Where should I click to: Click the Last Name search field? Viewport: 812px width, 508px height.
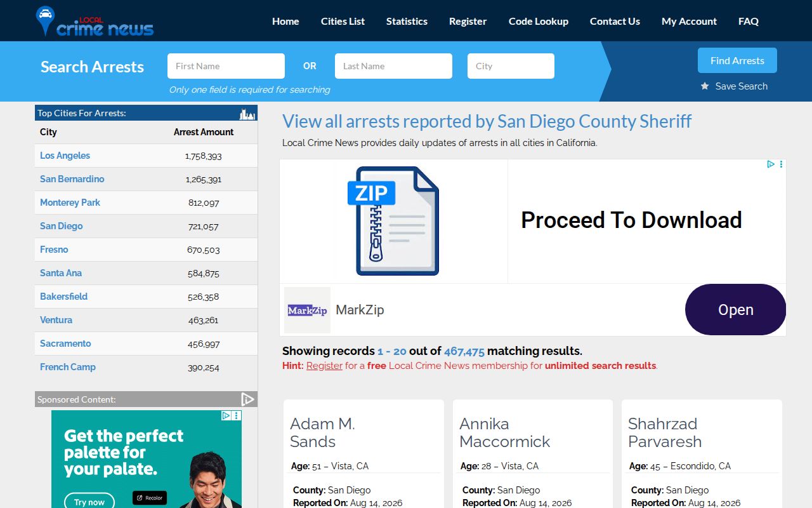[x=393, y=66]
